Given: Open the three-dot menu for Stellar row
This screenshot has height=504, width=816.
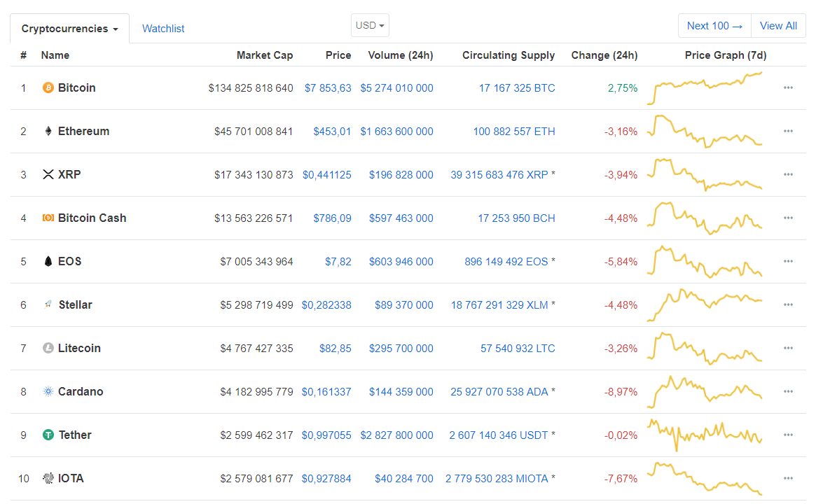Looking at the screenshot, I should click(788, 304).
